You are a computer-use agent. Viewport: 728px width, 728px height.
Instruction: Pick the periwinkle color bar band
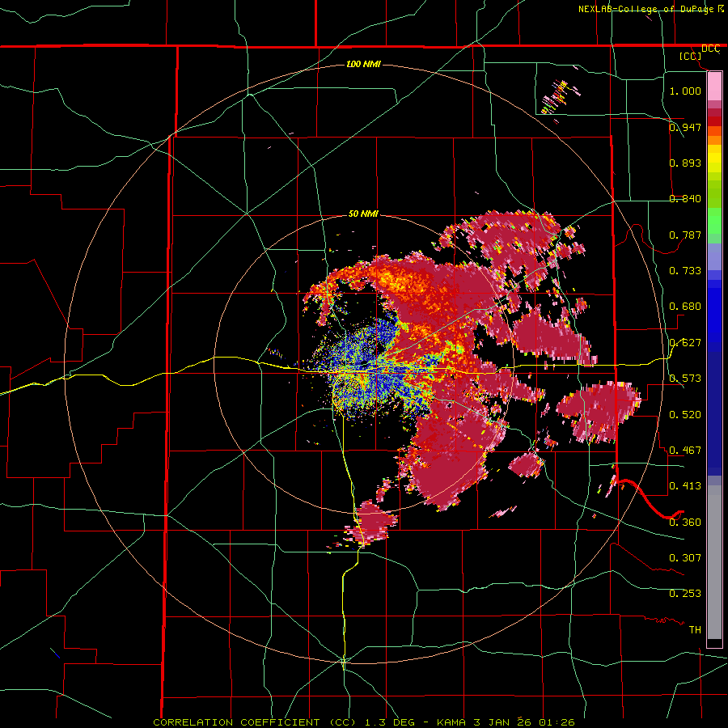click(x=714, y=256)
